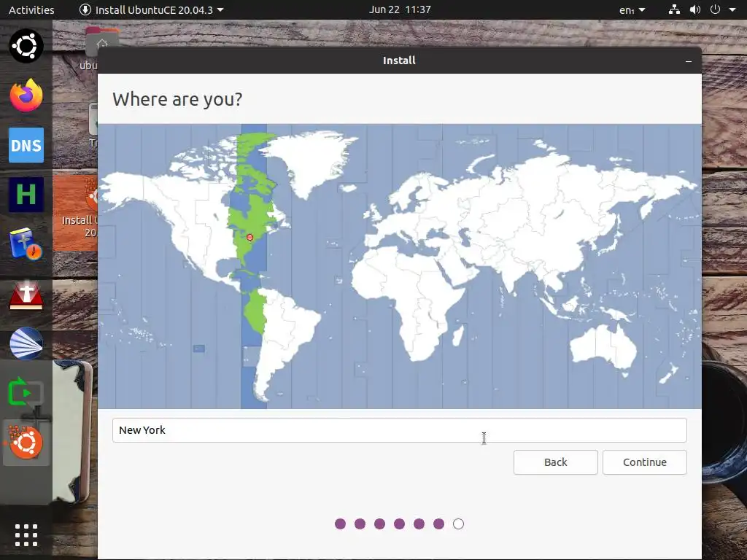The height and width of the screenshot is (560, 747).
Task: Open the home folder desktop icon
Action: (101, 43)
